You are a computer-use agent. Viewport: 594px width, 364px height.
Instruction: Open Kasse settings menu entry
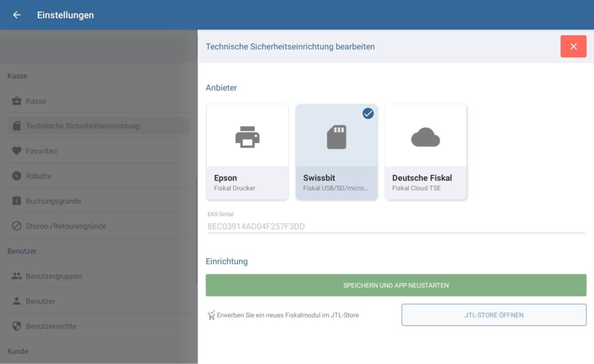(36, 101)
